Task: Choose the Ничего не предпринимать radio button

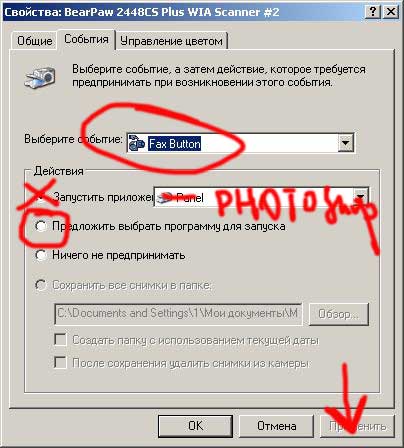Action: [41, 255]
